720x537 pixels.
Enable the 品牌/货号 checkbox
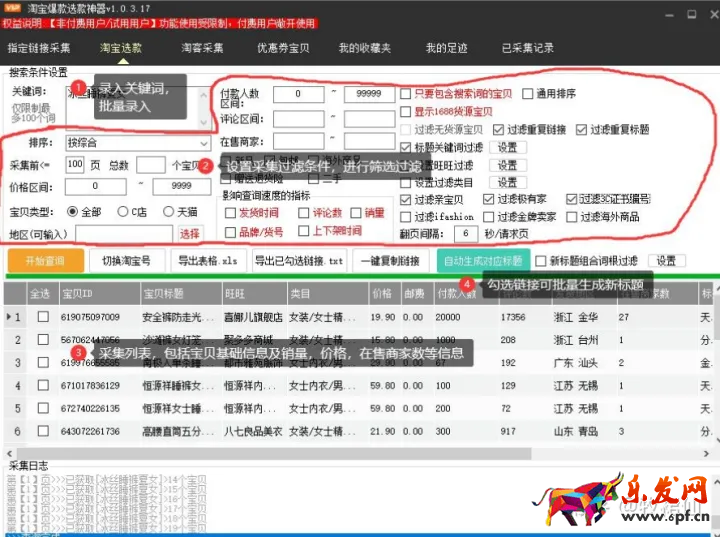[231, 232]
